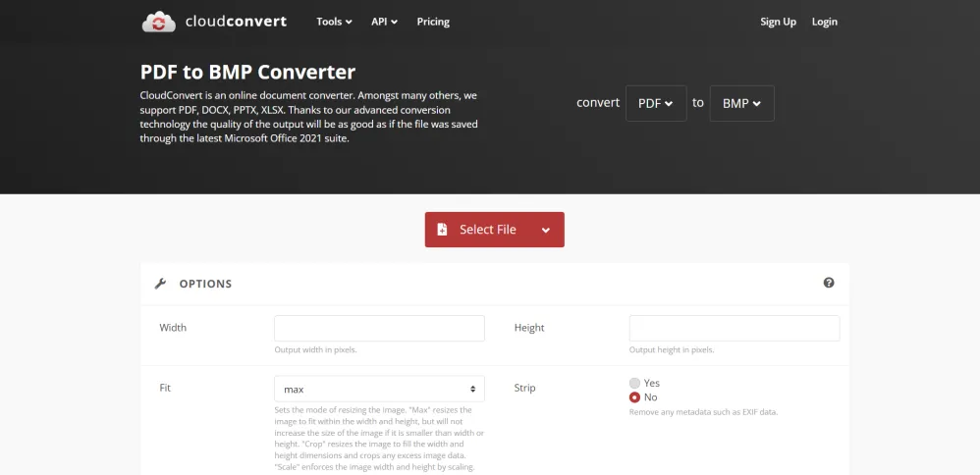The width and height of the screenshot is (980, 475).
Task: Click the OPTIONS section title
Action: 205,284
